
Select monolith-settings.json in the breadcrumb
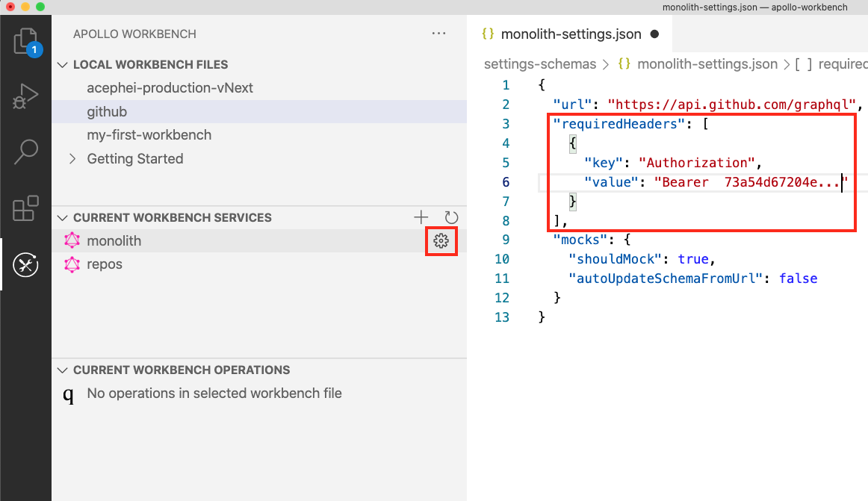click(x=707, y=64)
